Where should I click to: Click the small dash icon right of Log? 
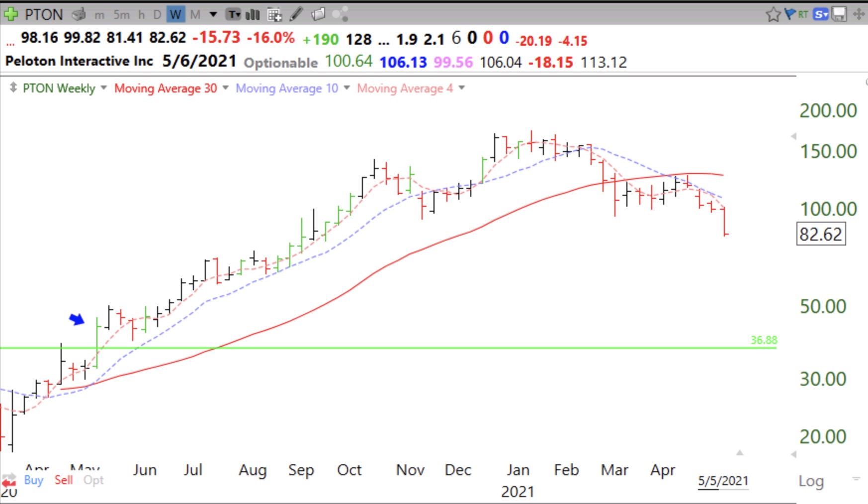pyautogui.click(x=856, y=479)
